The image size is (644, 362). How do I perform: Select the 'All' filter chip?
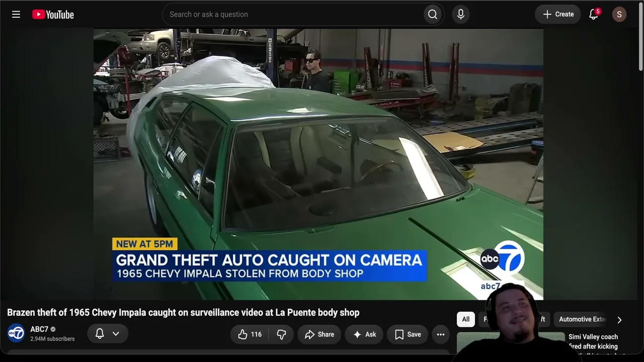[x=466, y=319]
